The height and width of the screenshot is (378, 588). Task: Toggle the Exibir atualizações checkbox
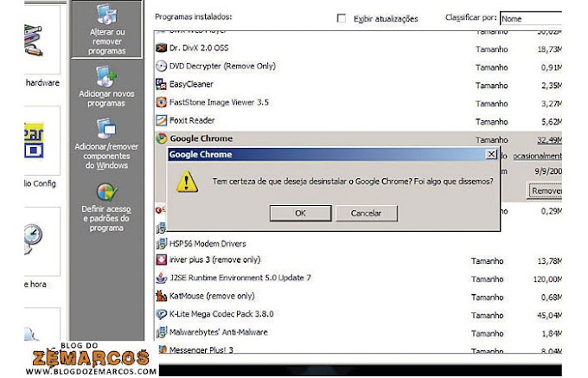[342, 18]
